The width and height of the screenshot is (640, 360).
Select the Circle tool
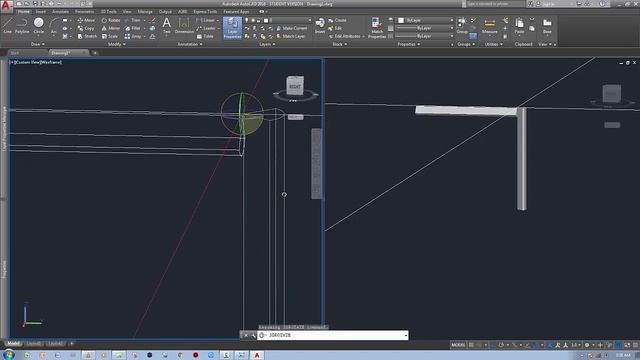click(x=39, y=26)
